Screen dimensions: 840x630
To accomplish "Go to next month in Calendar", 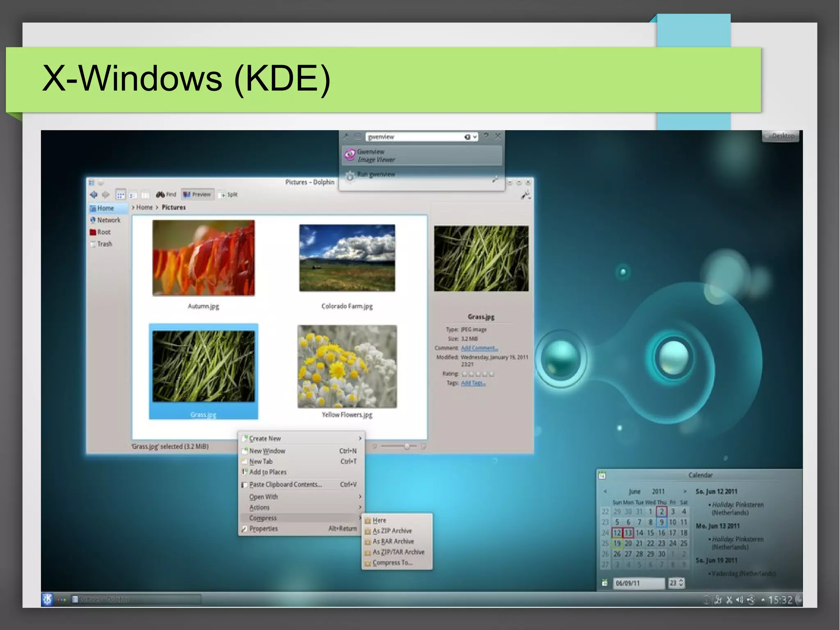I will click(x=684, y=491).
